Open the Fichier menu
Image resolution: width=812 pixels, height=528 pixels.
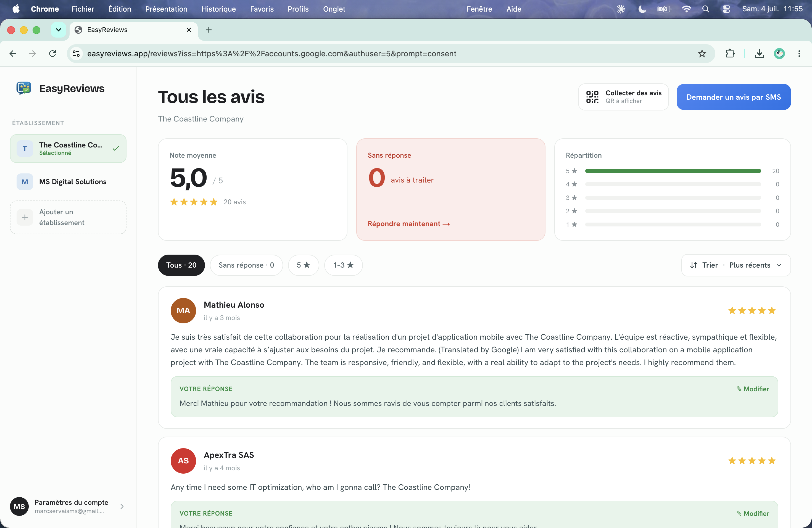point(83,9)
